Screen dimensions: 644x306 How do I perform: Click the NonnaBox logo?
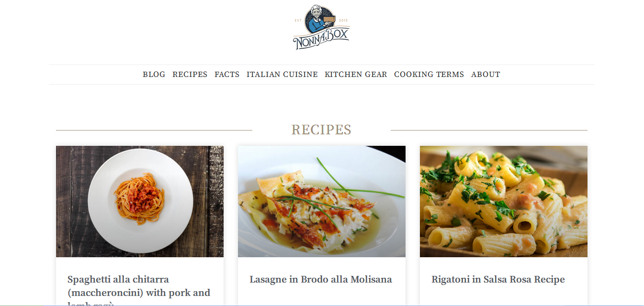tap(321, 28)
